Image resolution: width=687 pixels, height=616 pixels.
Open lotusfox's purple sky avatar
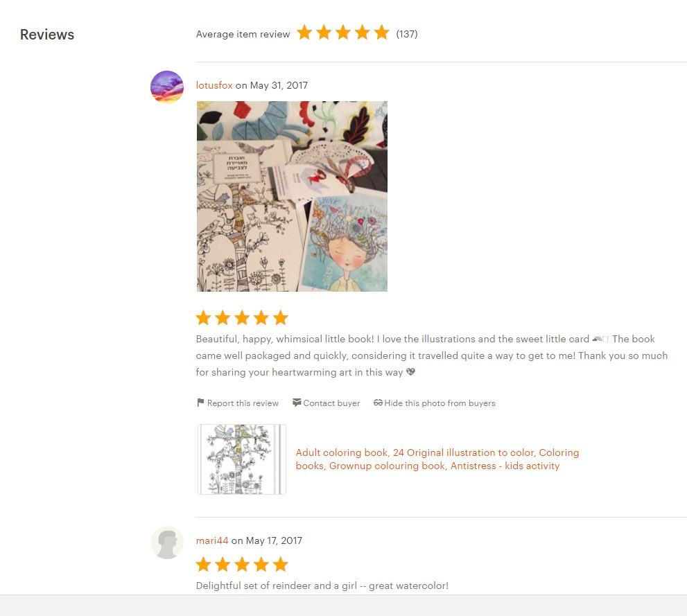167,87
